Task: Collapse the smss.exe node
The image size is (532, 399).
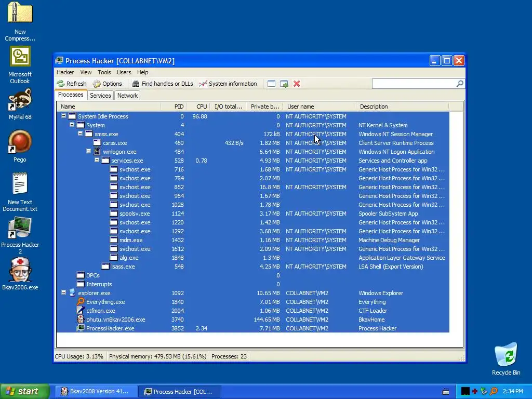Action: (80, 134)
